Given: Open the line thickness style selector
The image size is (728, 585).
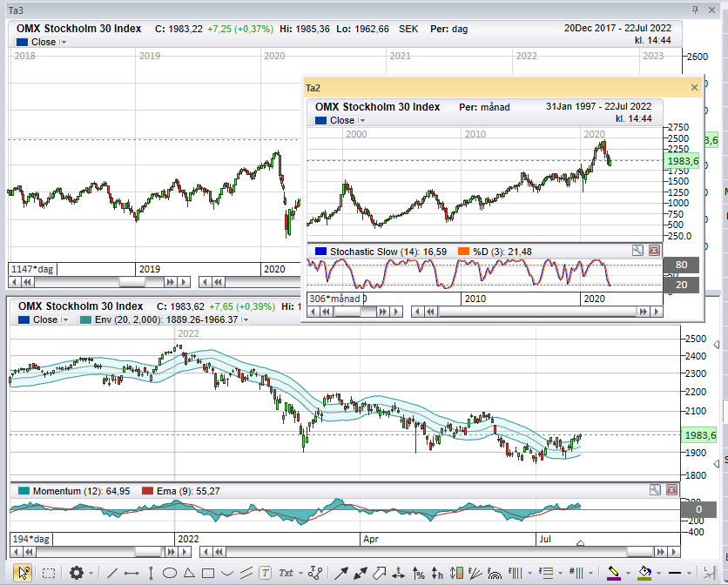Looking at the screenshot, I should [675, 574].
